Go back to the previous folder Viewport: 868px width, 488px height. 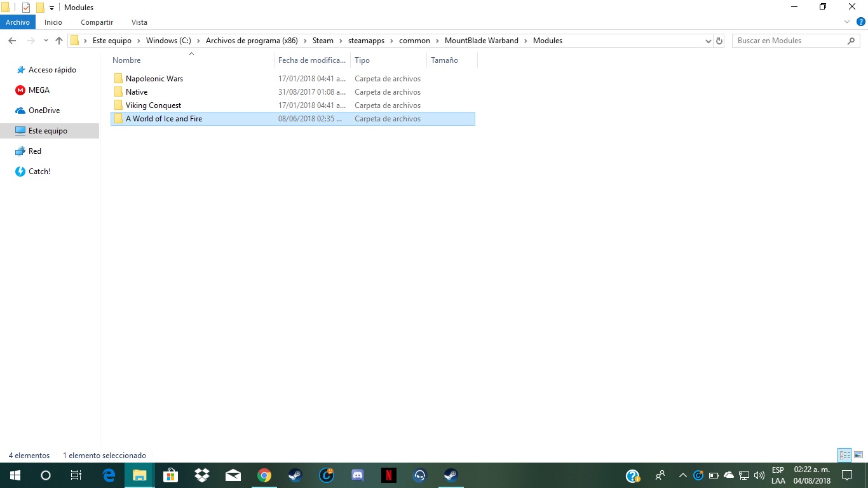(12, 41)
